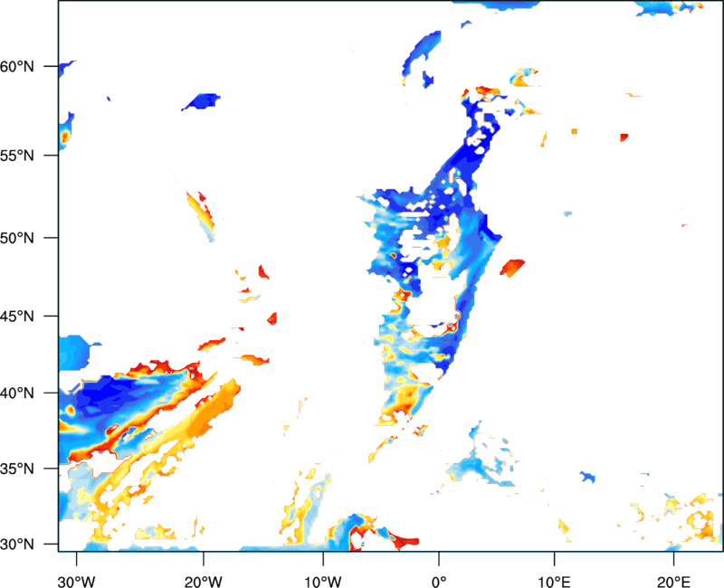Click the 60°N latitude label
The image size is (724, 588).
point(17,66)
